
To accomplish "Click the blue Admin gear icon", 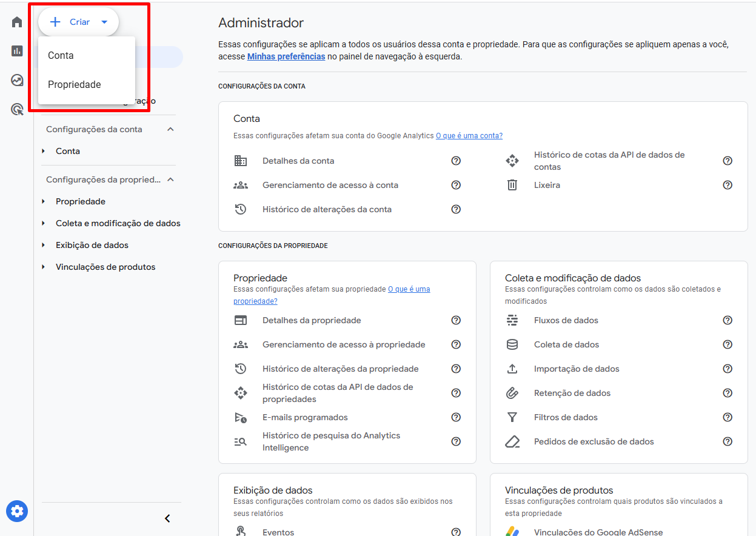I will click(x=17, y=511).
